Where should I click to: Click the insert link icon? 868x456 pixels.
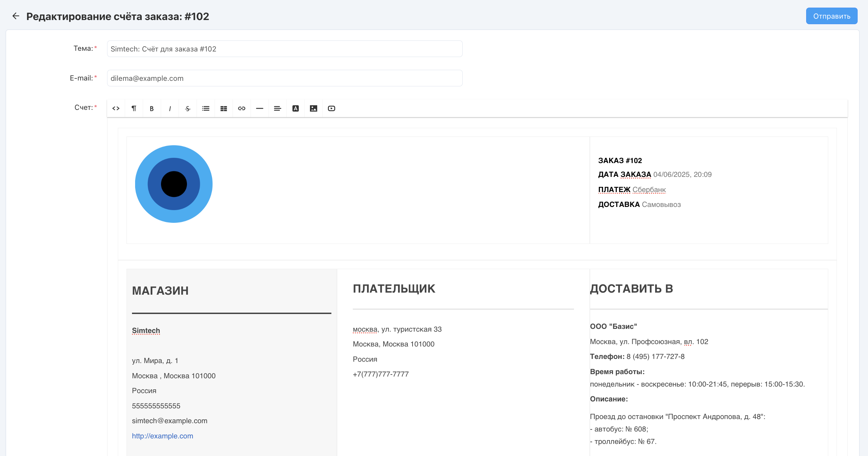[242, 108]
